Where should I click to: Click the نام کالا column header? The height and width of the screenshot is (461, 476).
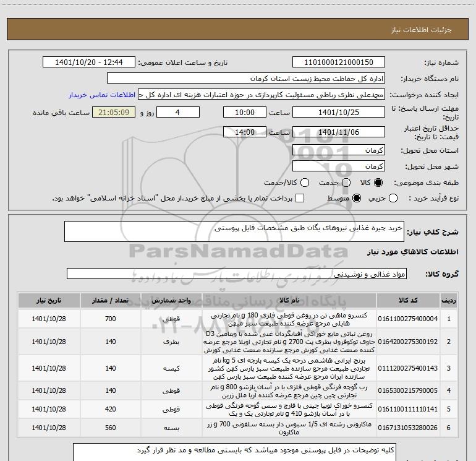289,300
